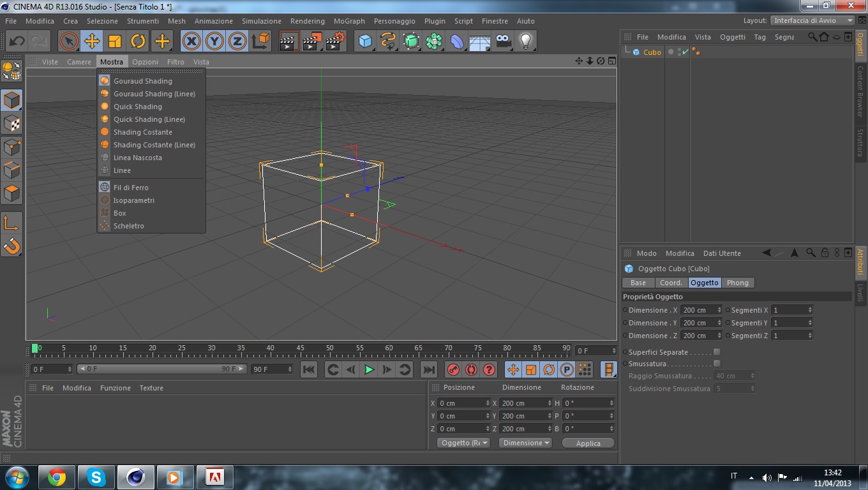Add a Camera object from toolbar
The height and width of the screenshot is (490, 868).
click(504, 41)
